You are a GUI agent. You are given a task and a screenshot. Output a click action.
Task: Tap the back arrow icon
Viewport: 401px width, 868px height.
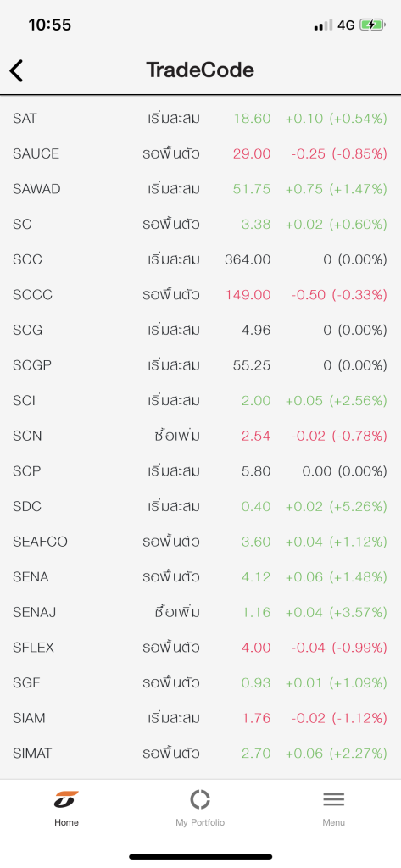pyautogui.click(x=17, y=71)
